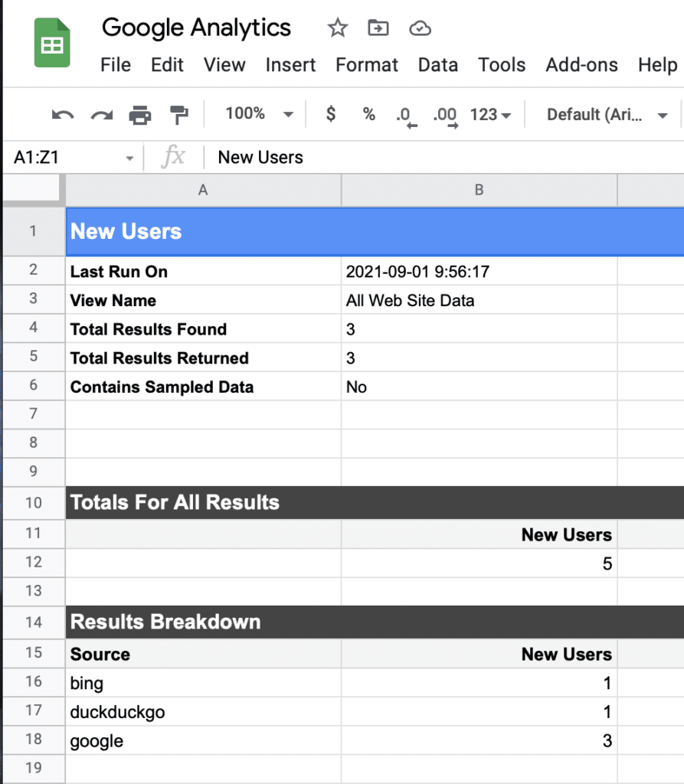Screen dimensions: 684x784
Task: Format as currency with the dollar sign
Action: point(331,114)
